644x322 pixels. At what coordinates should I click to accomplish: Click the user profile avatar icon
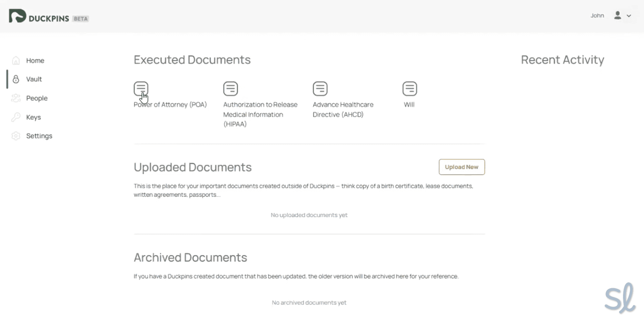617,15
